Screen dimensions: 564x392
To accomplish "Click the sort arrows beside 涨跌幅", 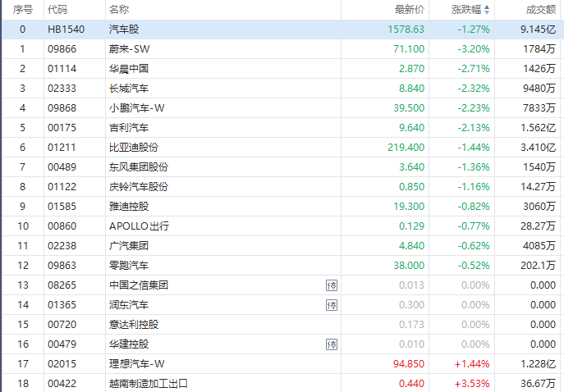I will click(487, 10).
